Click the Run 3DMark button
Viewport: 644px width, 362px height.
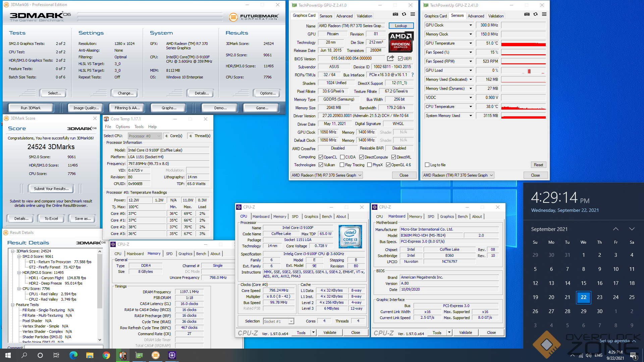pos(31,108)
